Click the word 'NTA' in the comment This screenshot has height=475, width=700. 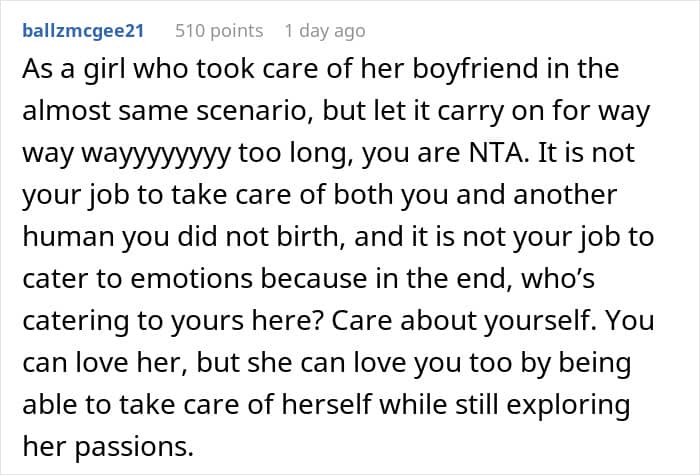tap(497, 153)
